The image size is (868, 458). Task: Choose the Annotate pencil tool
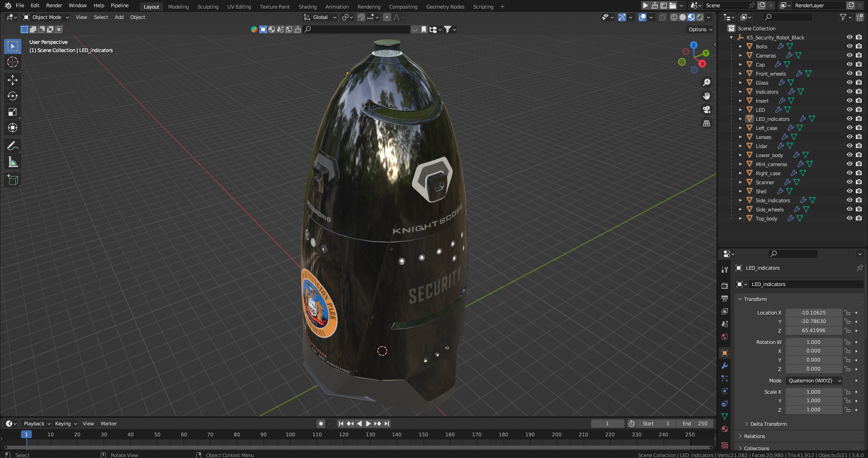point(13,146)
